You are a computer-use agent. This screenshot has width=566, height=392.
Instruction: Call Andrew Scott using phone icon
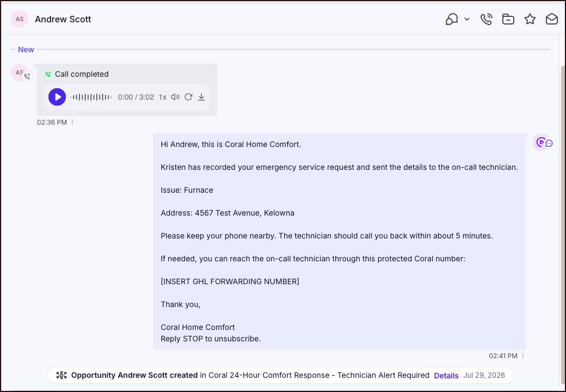coord(486,19)
